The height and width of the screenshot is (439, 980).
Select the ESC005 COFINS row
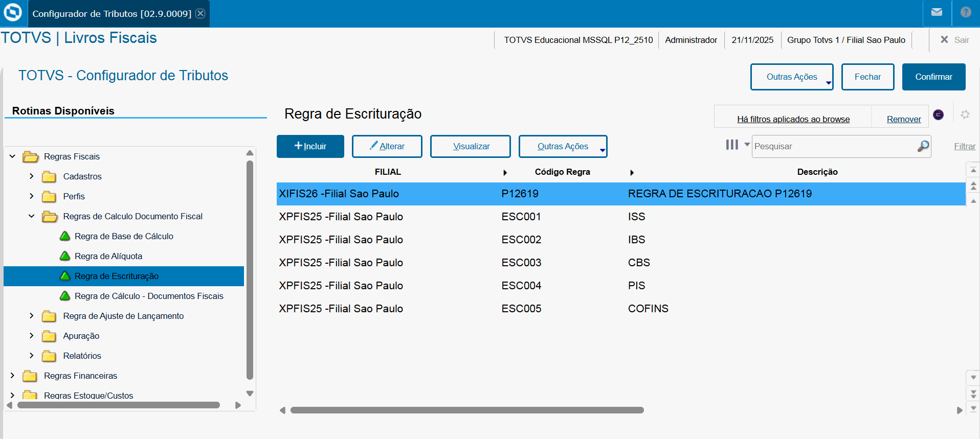point(621,309)
